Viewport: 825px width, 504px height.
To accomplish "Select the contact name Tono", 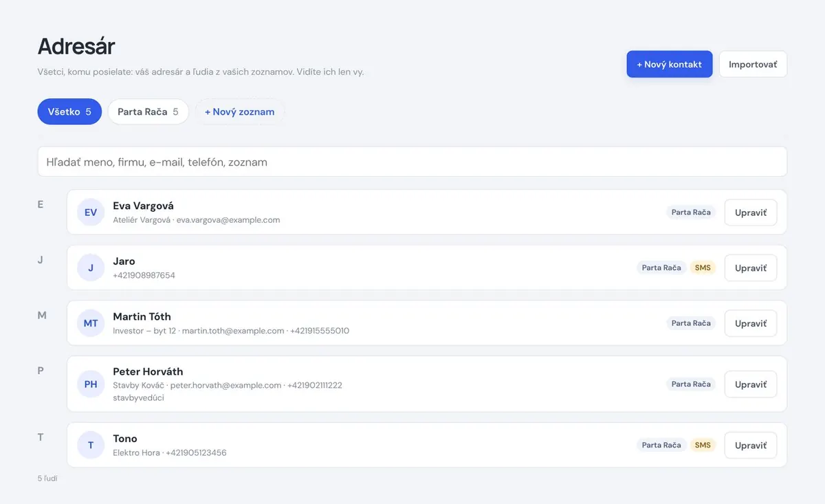I will click(x=125, y=439).
